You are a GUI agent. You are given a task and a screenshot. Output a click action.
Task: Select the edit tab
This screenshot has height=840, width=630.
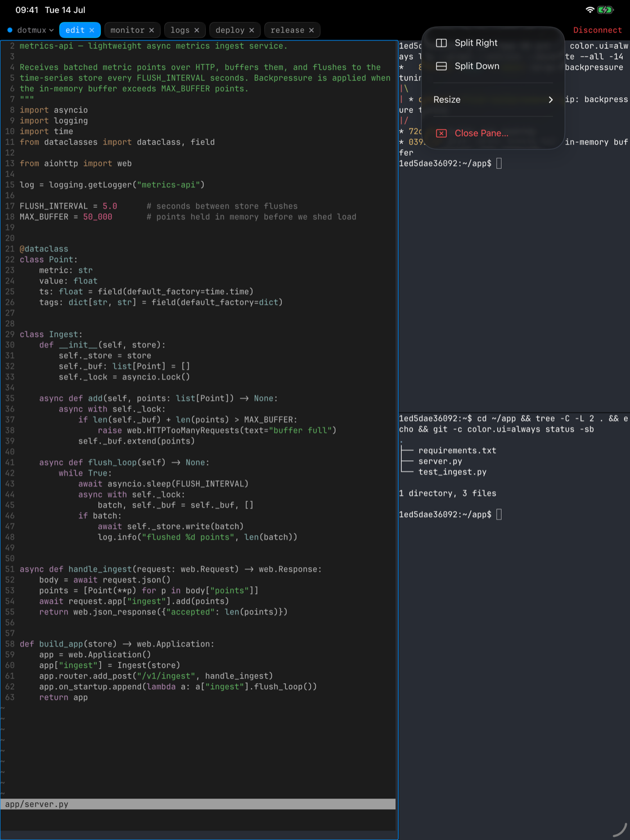(75, 30)
